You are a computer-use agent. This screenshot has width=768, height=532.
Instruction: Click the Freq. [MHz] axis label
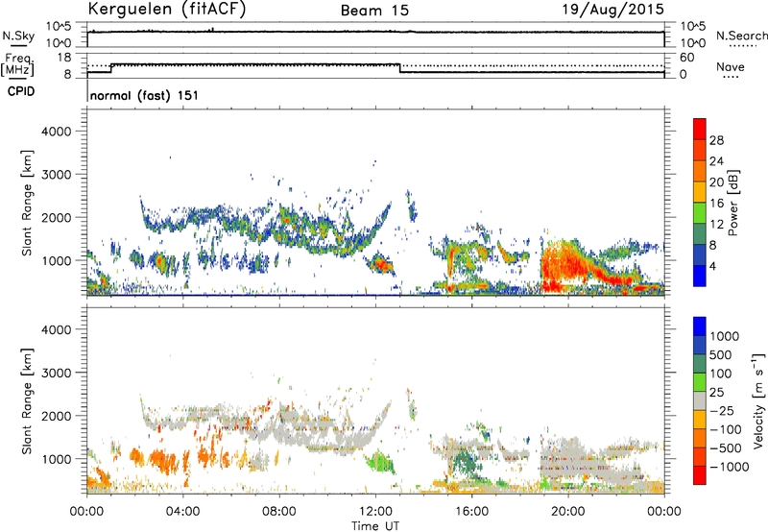point(17,64)
